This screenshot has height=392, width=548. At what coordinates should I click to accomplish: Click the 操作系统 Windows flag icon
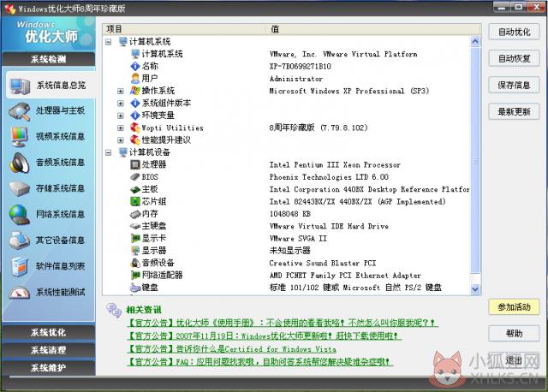point(135,91)
